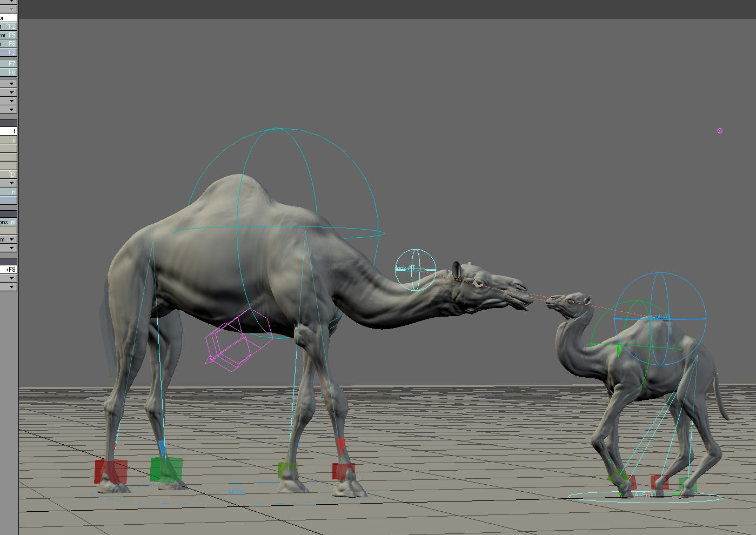Viewport: 756px width, 535px height.
Task: Click the F5 editor button in left panel
Action: (x=8, y=35)
